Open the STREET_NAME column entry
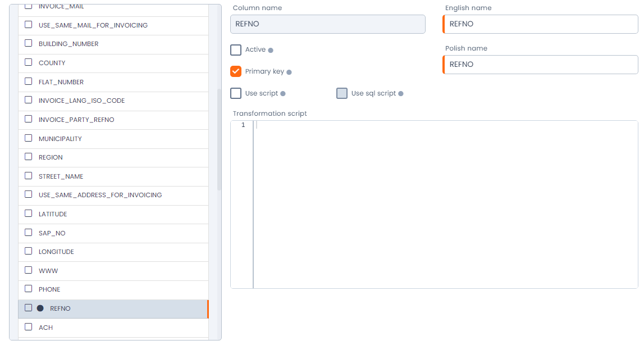 [61, 176]
